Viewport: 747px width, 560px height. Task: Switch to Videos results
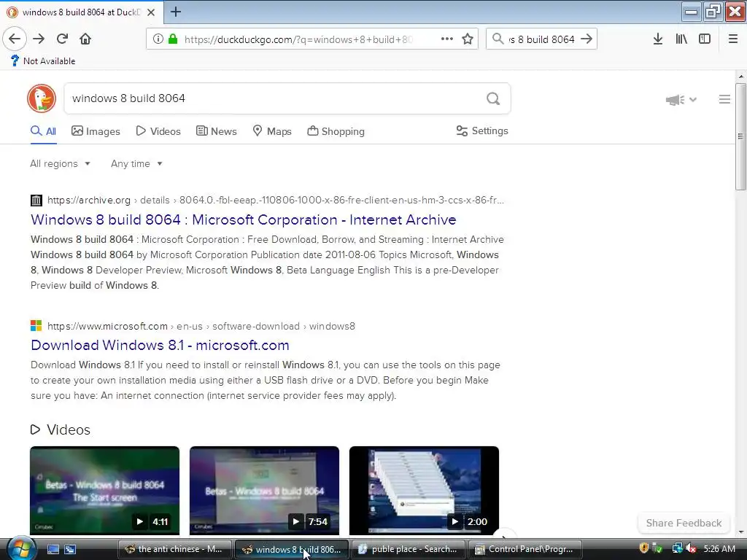158,131
